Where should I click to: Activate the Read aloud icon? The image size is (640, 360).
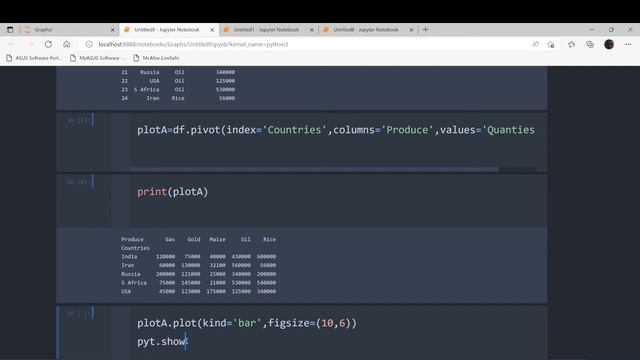[x=535, y=44]
